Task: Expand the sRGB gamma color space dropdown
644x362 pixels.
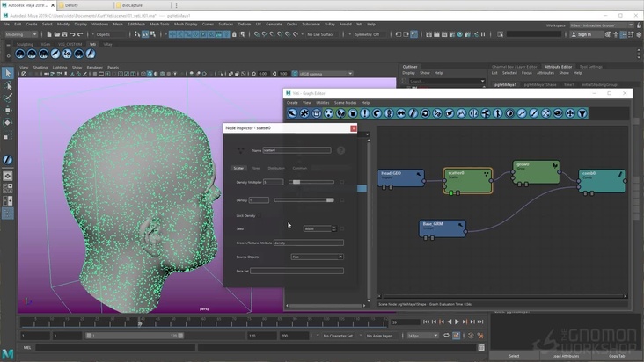Action: (x=325, y=74)
